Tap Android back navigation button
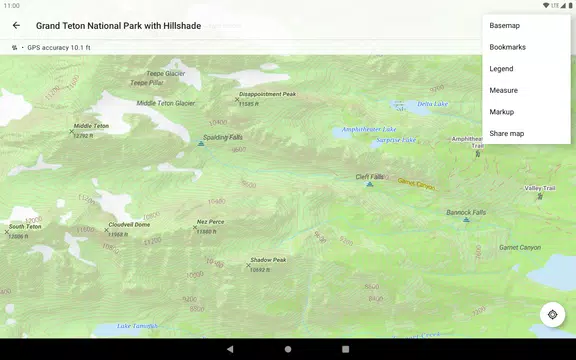 [230, 349]
